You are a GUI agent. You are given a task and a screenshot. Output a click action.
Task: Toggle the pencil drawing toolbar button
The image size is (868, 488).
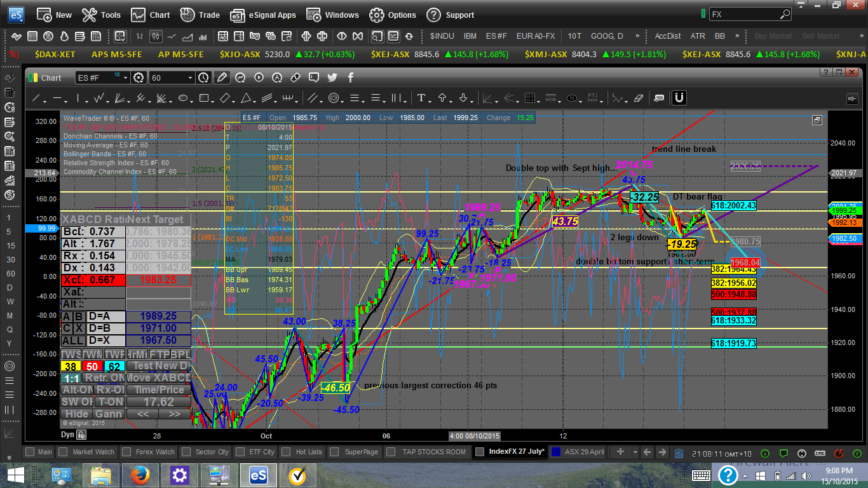tap(222, 78)
